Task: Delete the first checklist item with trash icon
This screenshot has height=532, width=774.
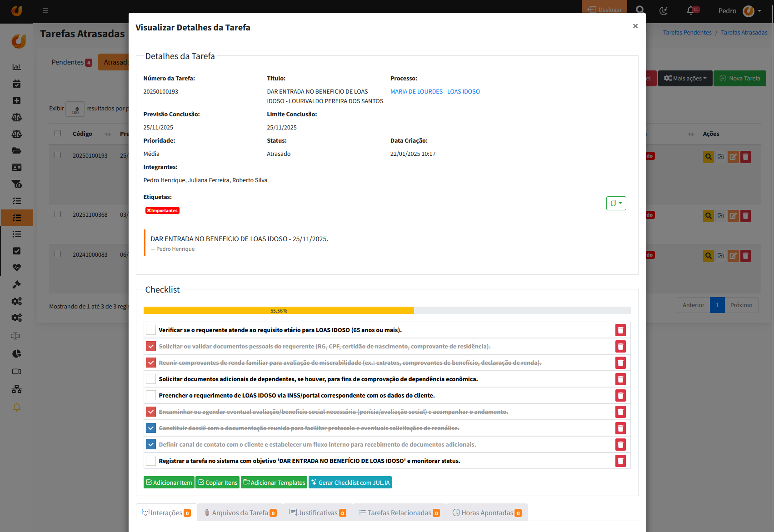Action: (620, 330)
